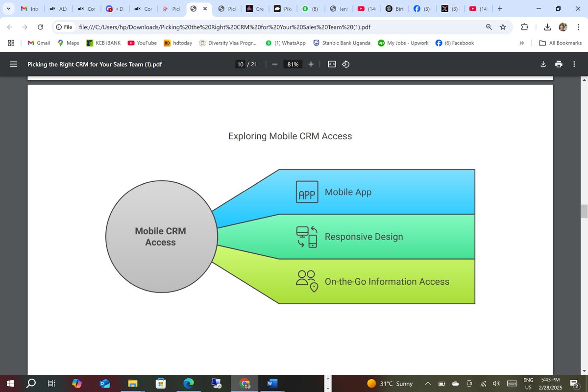Open the Windows Start menu
588x392 pixels.
[10, 383]
